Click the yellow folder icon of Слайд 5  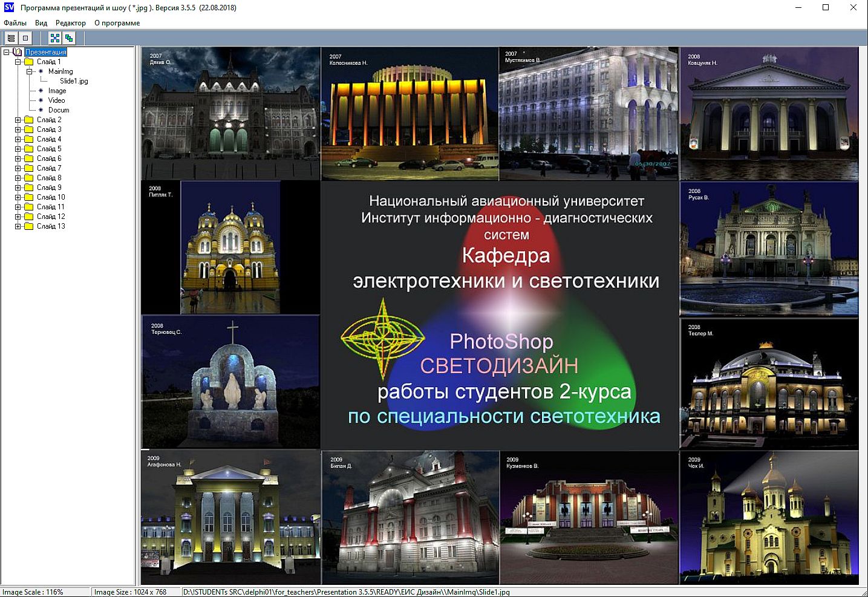pos(28,149)
